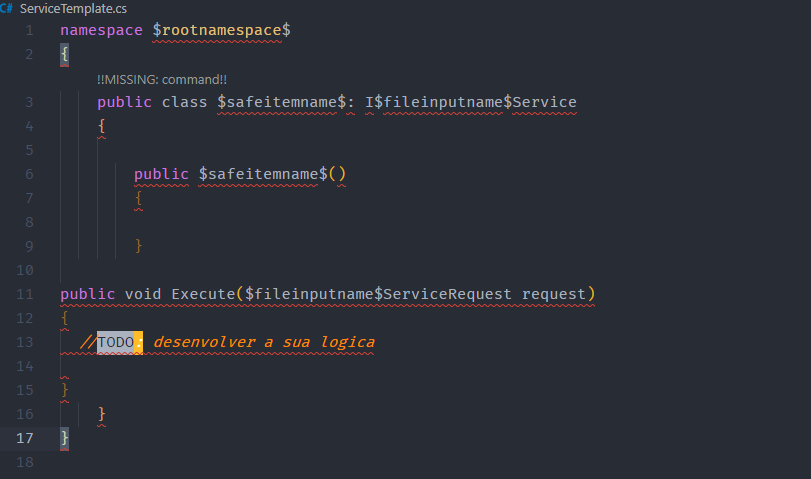Click the C# file icon beside ServiceTemplate.cs

6,8
